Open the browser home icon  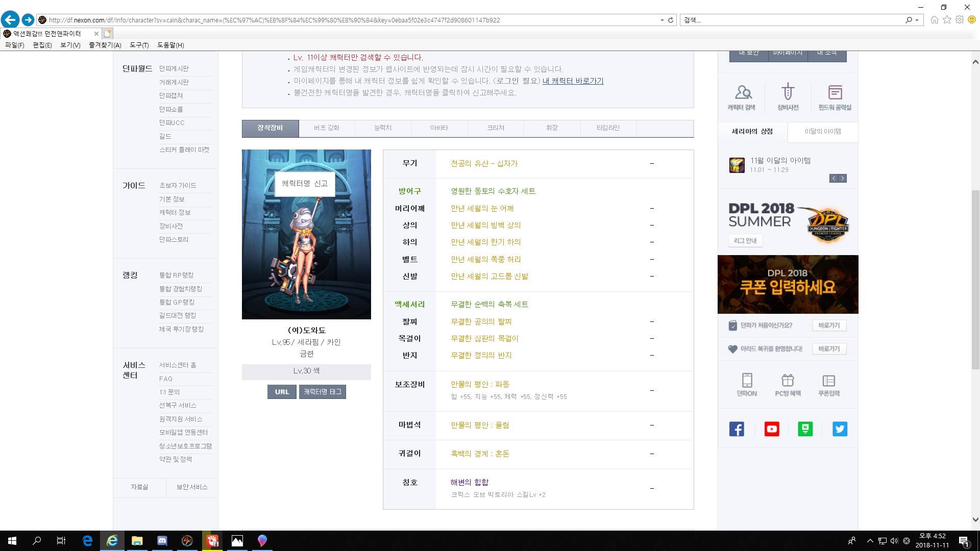click(x=934, y=20)
